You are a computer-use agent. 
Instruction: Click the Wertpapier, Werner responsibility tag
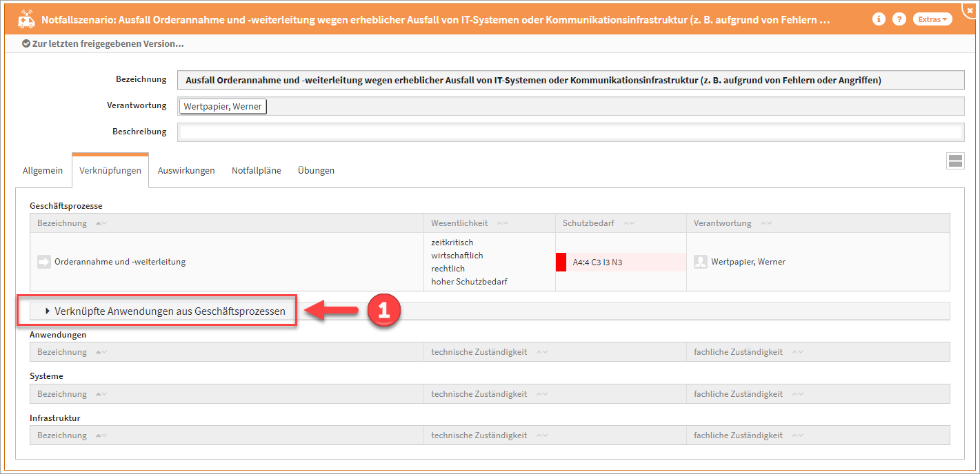[x=222, y=107]
